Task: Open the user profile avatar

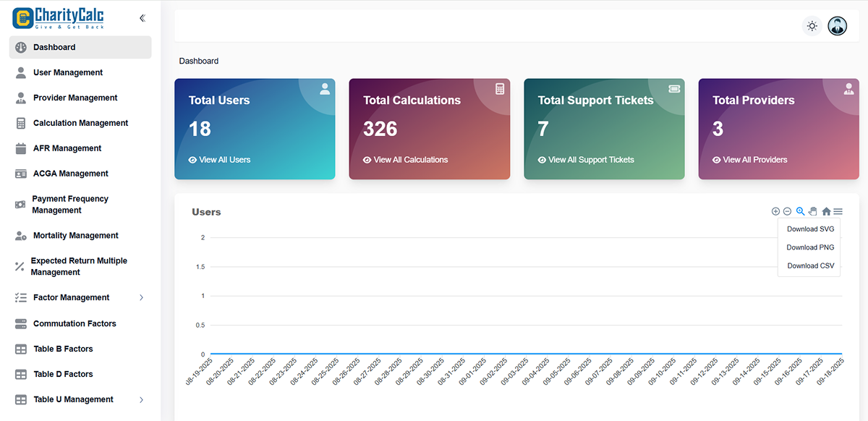Action: point(837,26)
